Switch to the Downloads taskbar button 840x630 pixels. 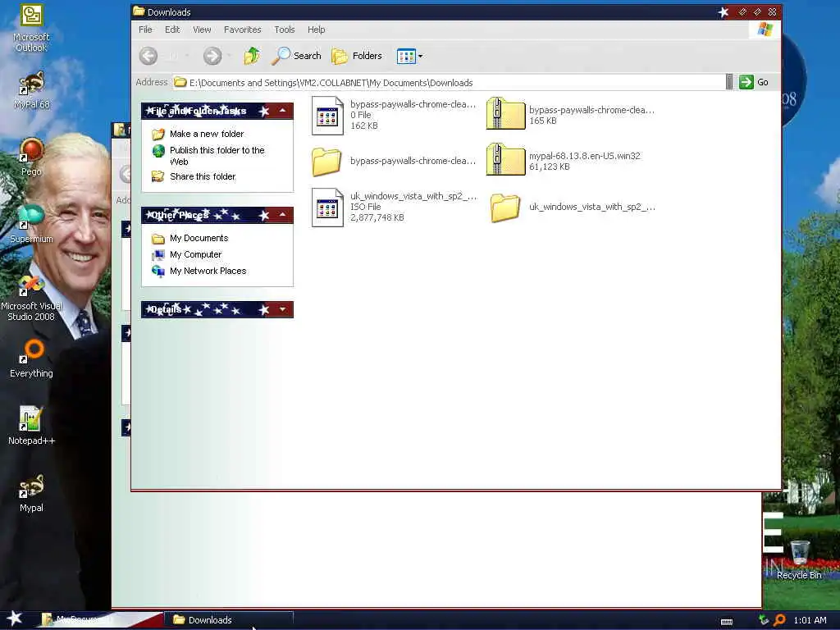tap(229, 620)
